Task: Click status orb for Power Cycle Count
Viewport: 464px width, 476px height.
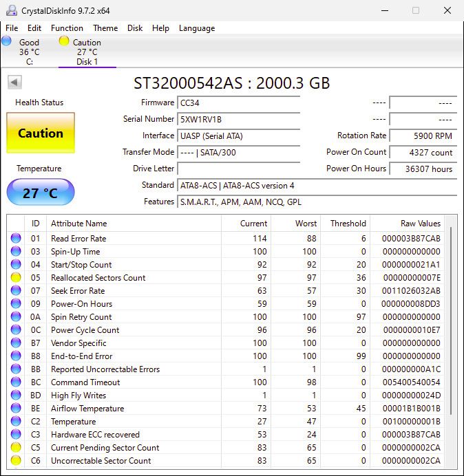Action: click(16, 329)
